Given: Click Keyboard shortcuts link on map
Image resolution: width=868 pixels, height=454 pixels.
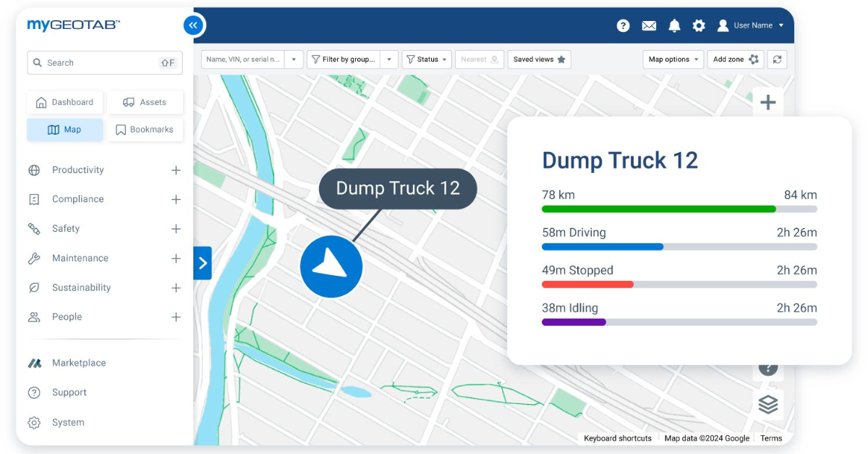Looking at the screenshot, I should [x=618, y=438].
